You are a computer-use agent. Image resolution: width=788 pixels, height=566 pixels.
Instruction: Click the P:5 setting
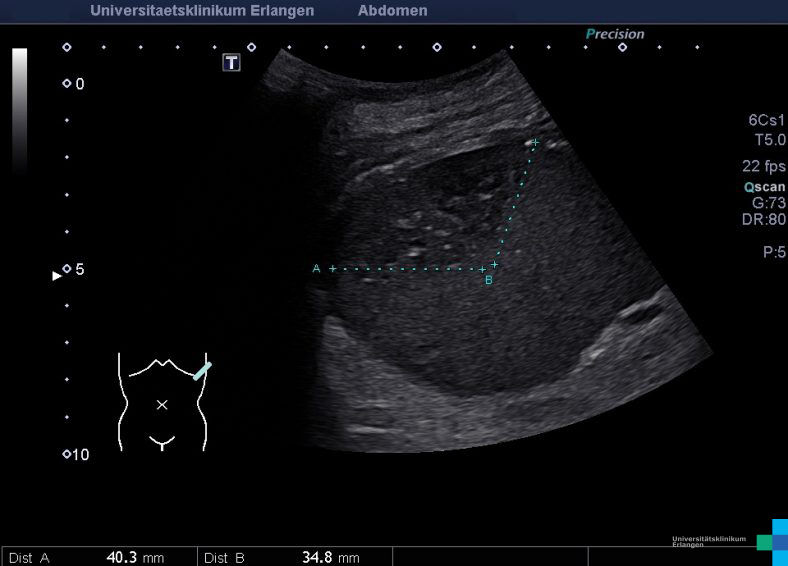coord(774,252)
